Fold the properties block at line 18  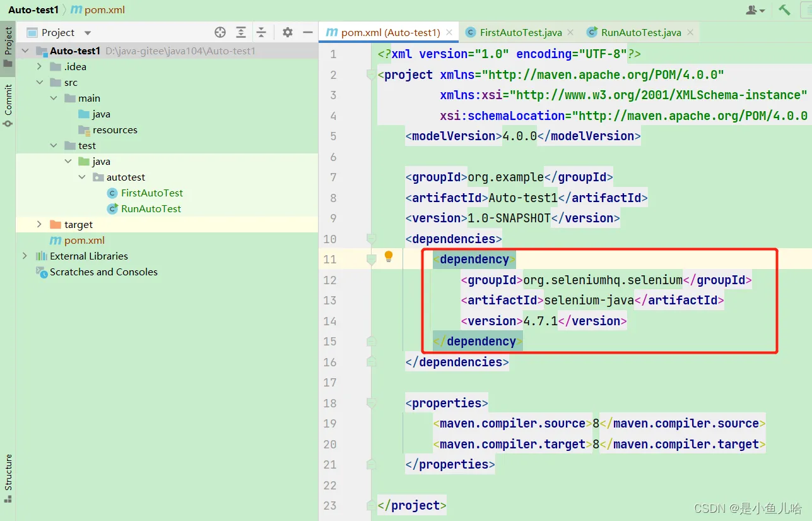point(371,403)
